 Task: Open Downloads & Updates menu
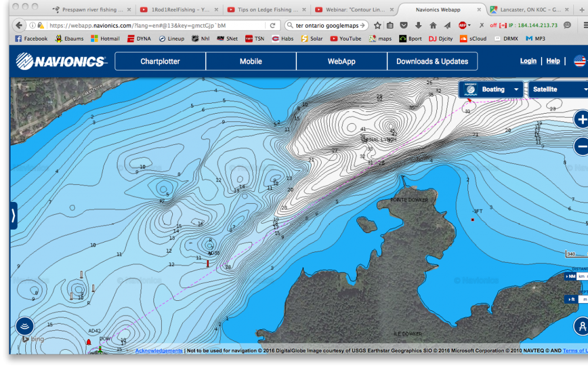point(432,61)
